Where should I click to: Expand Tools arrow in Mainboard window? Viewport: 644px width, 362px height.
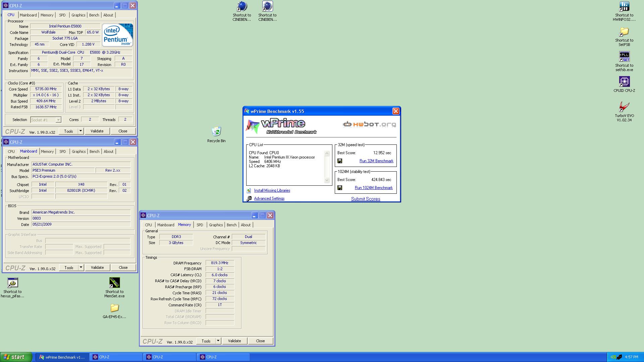tap(81, 267)
